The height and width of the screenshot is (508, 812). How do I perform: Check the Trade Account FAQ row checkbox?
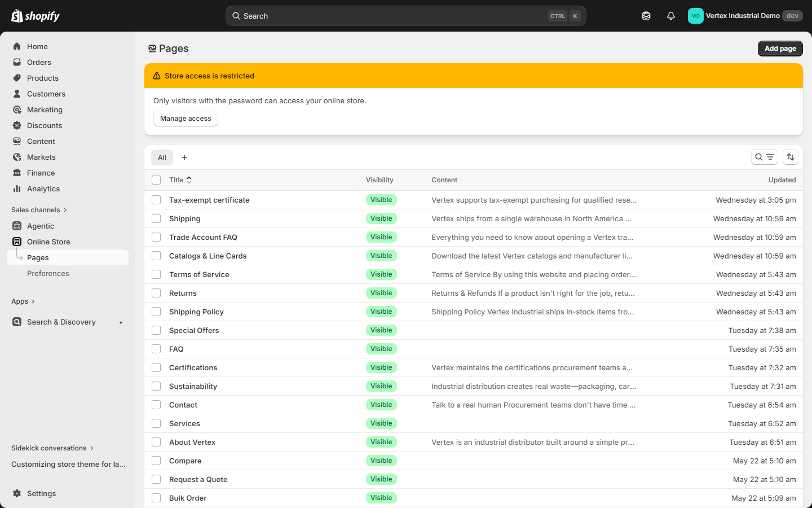156,237
